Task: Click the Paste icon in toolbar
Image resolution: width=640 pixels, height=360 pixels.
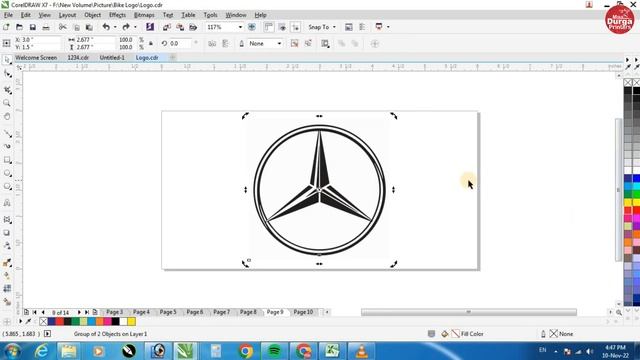Action: pos(89,27)
